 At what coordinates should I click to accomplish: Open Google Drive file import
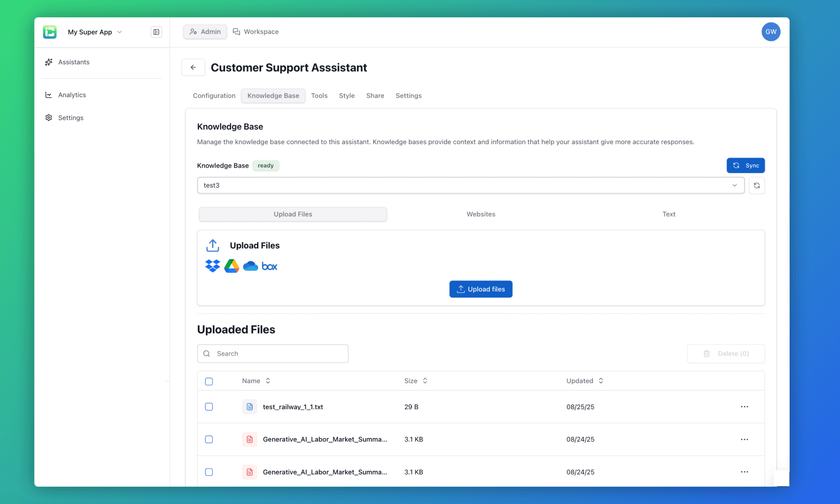pyautogui.click(x=231, y=265)
